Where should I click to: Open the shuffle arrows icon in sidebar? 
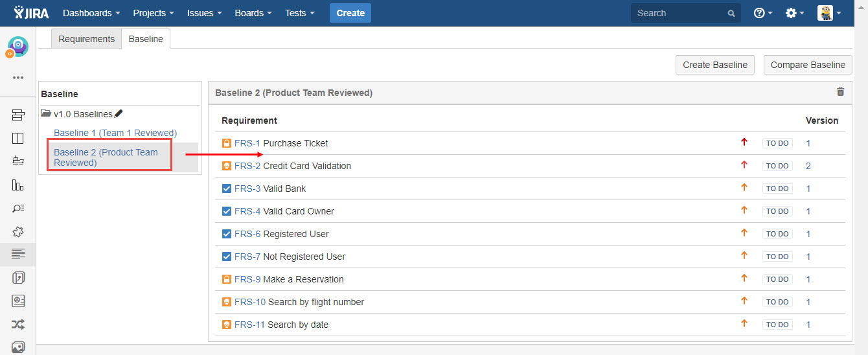18,325
